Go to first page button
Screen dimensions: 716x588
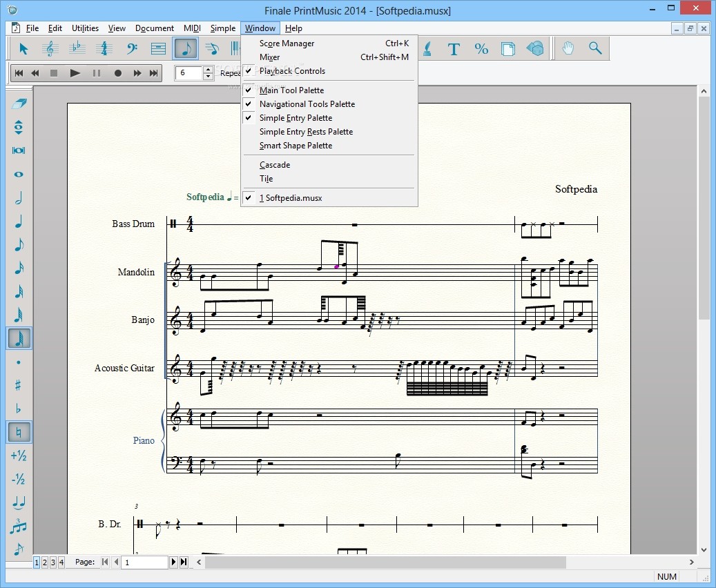[x=105, y=562]
